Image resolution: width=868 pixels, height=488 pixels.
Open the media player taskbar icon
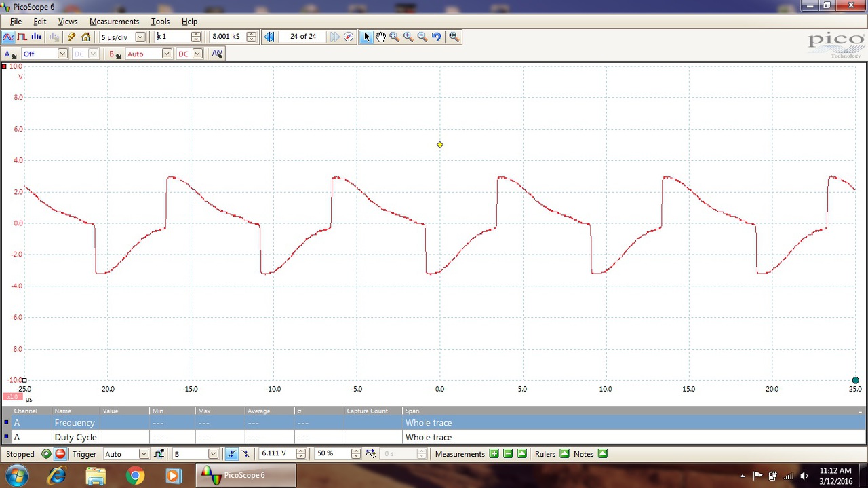click(173, 476)
